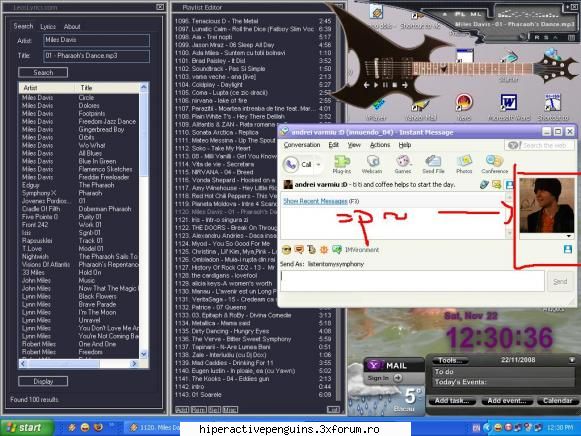Select result Miles Davis - Freedom Jazz Dance

[x=79, y=122]
